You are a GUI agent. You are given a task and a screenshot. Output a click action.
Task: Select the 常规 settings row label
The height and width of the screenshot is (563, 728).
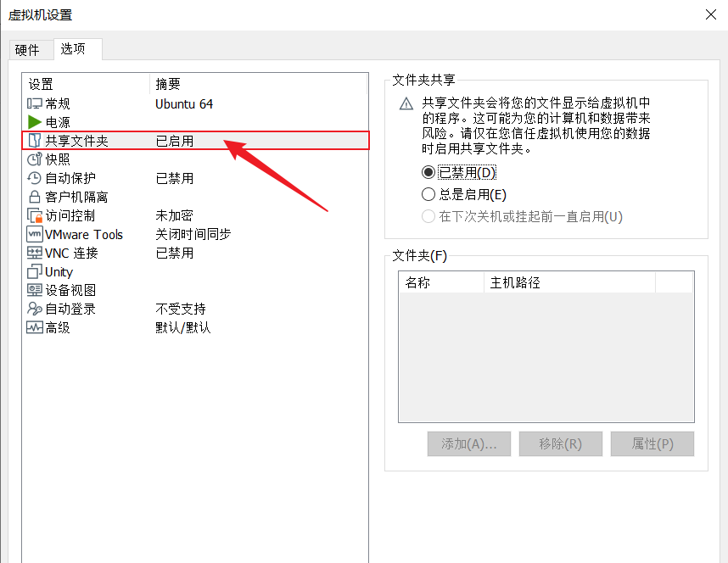click(58, 103)
